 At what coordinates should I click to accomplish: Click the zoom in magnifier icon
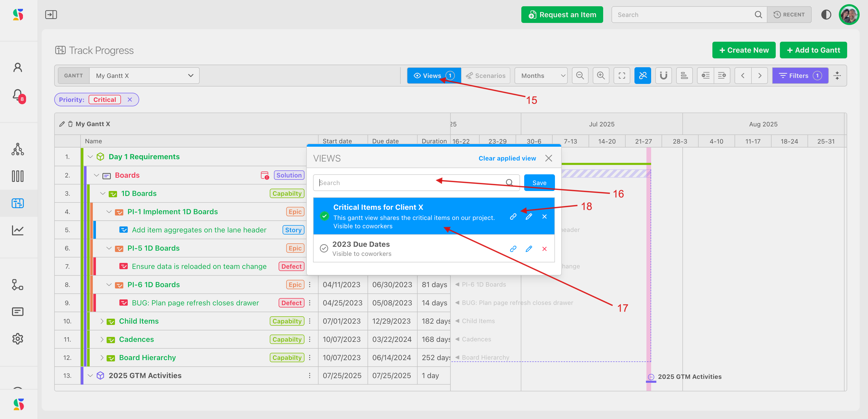601,76
